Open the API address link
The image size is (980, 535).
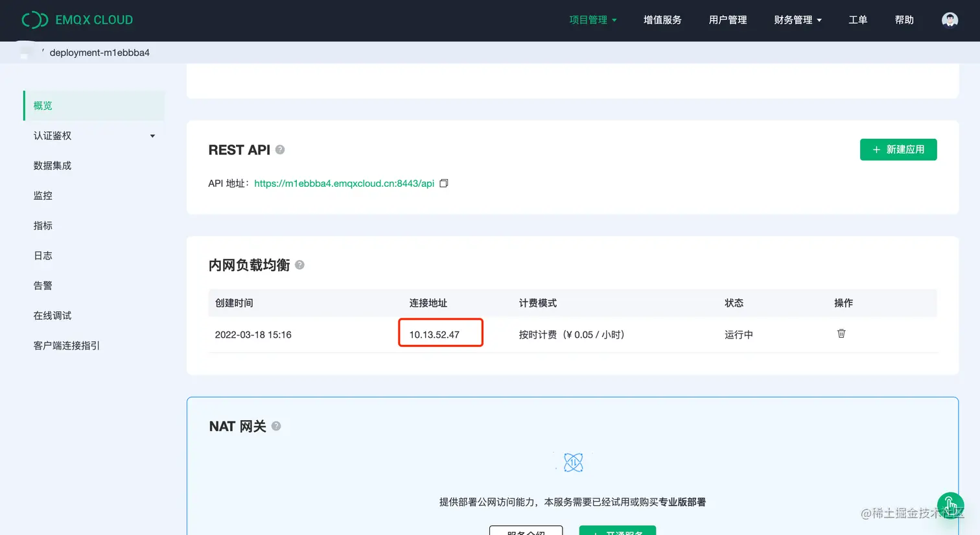(344, 184)
